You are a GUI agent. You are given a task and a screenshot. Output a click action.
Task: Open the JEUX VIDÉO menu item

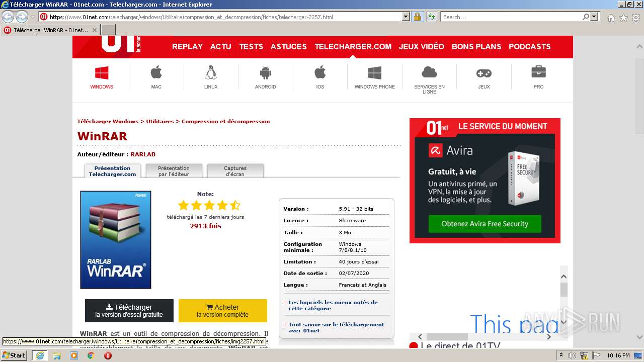(x=422, y=46)
